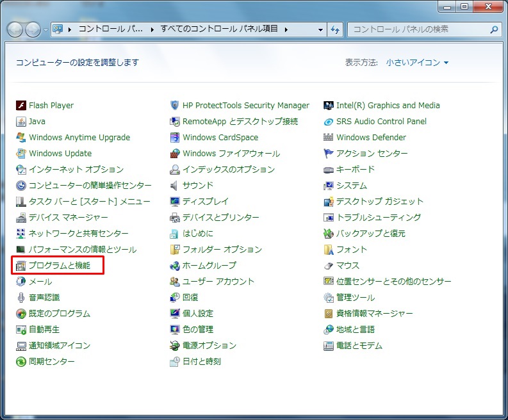Open the 色の管理 link

198,329
